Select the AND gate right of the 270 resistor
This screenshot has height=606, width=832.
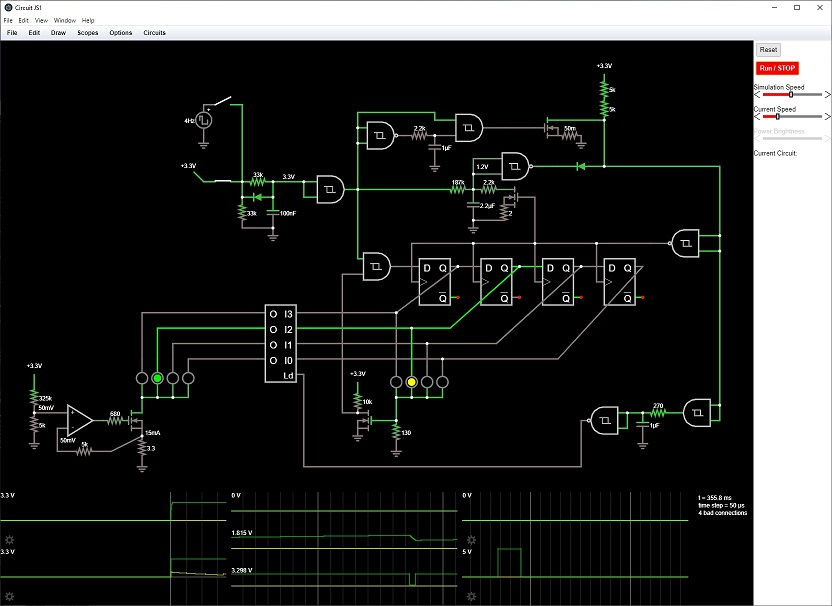(x=697, y=412)
